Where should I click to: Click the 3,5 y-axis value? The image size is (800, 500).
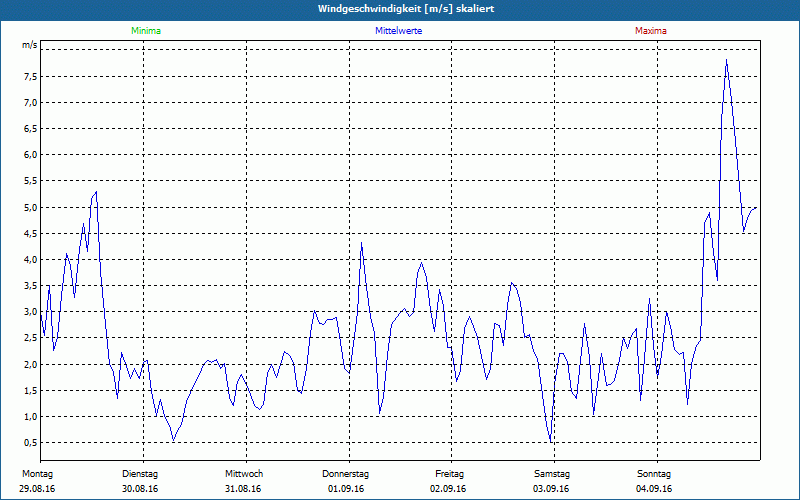[30, 285]
